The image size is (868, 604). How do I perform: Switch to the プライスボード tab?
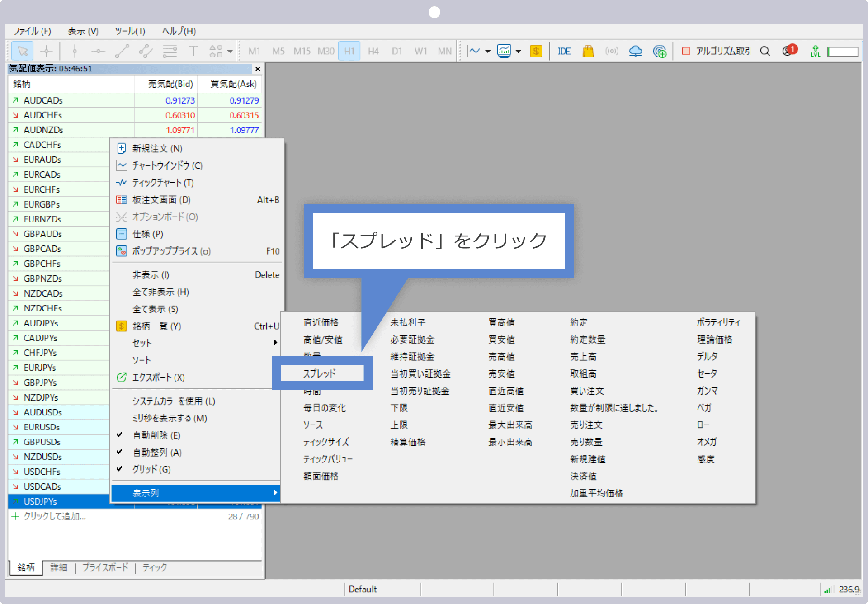[105, 567]
